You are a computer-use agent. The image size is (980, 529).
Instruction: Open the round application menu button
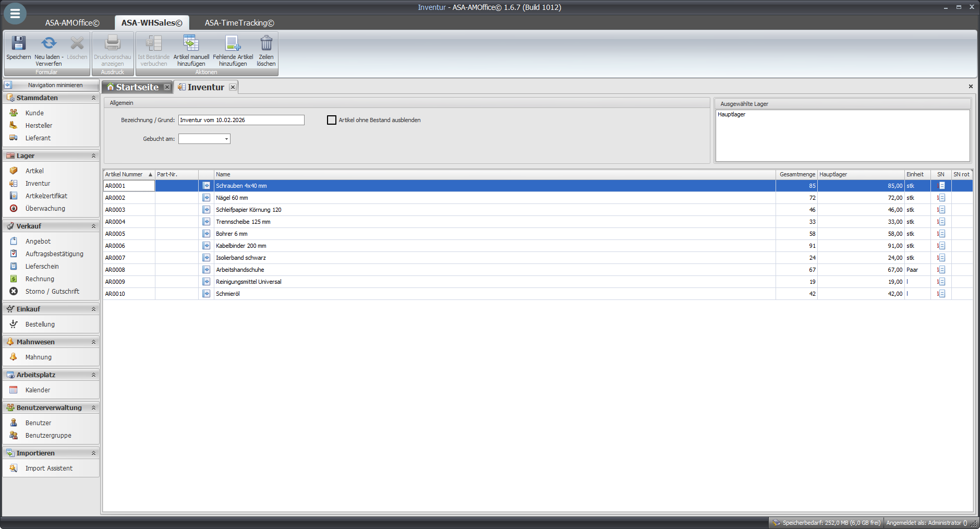(x=15, y=14)
